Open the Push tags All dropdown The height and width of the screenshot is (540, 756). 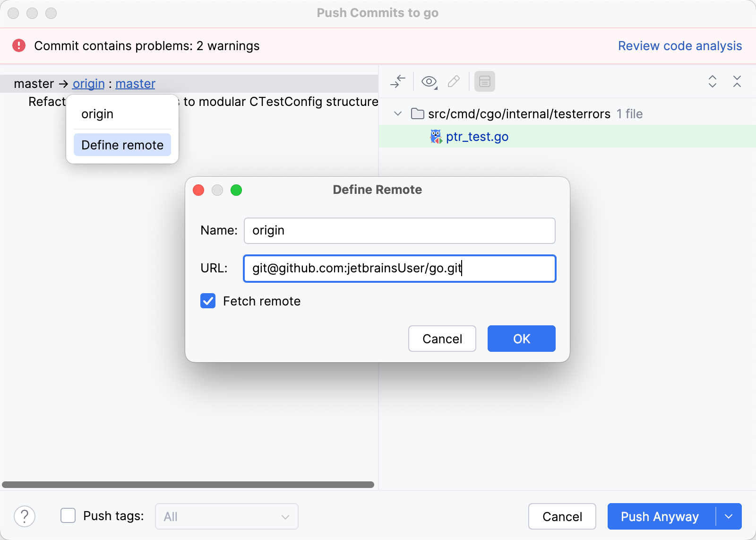pos(226,516)
